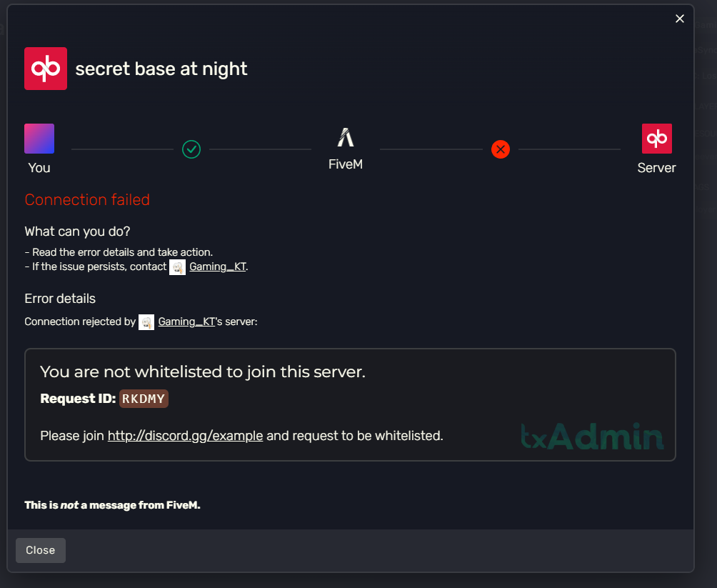Screen dimensions: 717x588
Task: Click the 'You' label text
Action: tap(39, 168)
